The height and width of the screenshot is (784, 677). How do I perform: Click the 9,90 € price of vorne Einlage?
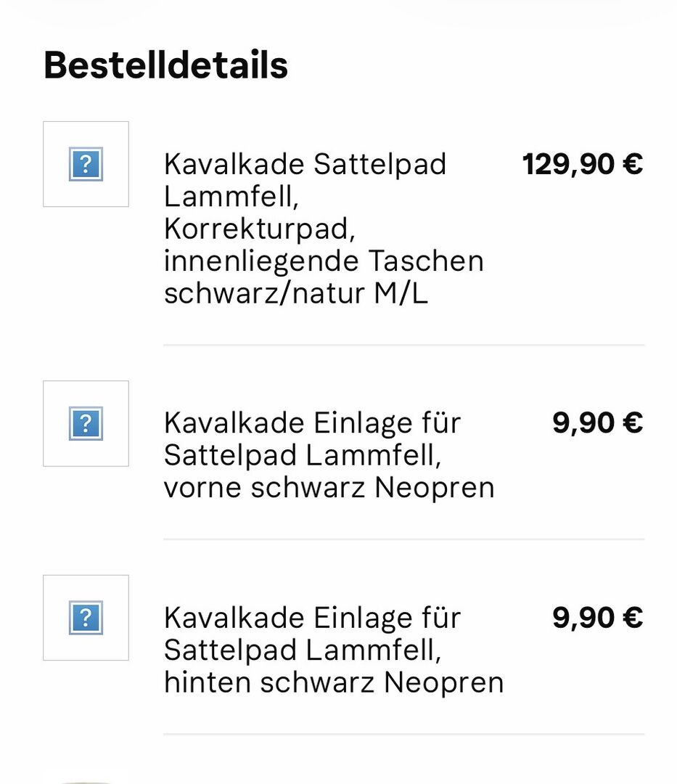click(597, 422)
